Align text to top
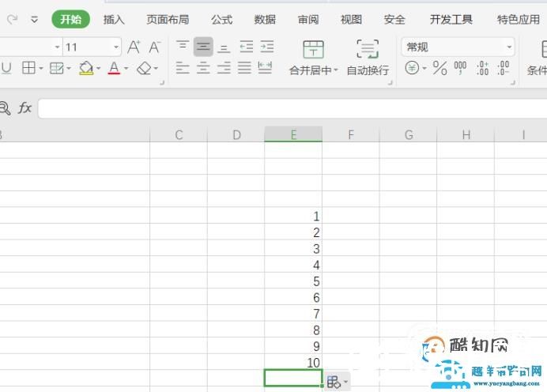 click(x=183, y=46)
